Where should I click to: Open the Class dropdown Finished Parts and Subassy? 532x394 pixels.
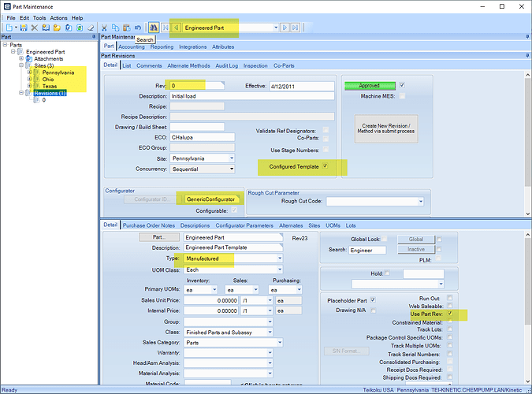click(270, 332)
